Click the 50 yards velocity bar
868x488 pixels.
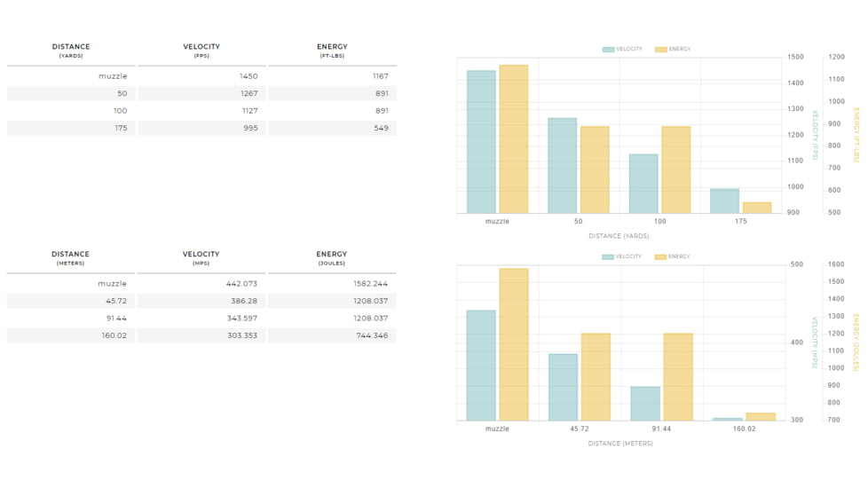click(562, 166)
